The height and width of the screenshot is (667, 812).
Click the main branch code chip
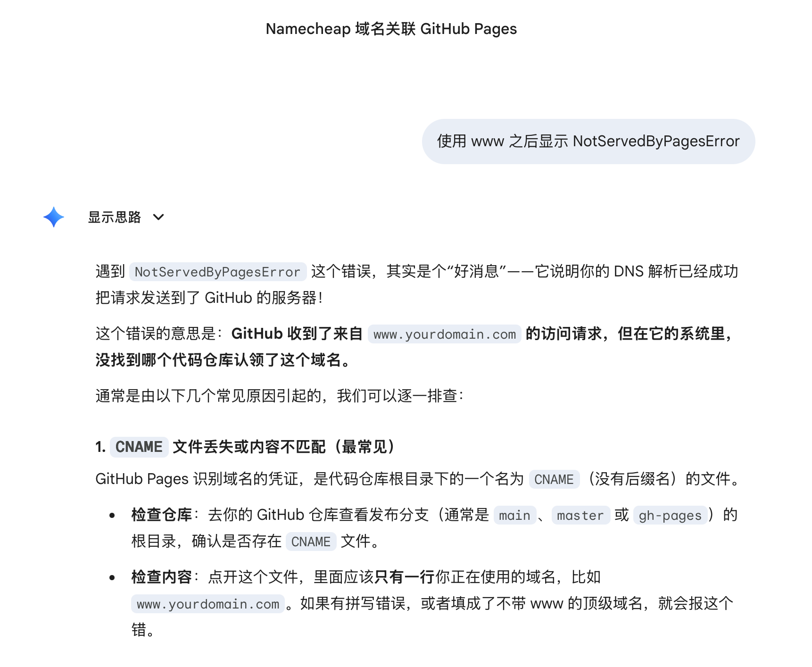514,515
